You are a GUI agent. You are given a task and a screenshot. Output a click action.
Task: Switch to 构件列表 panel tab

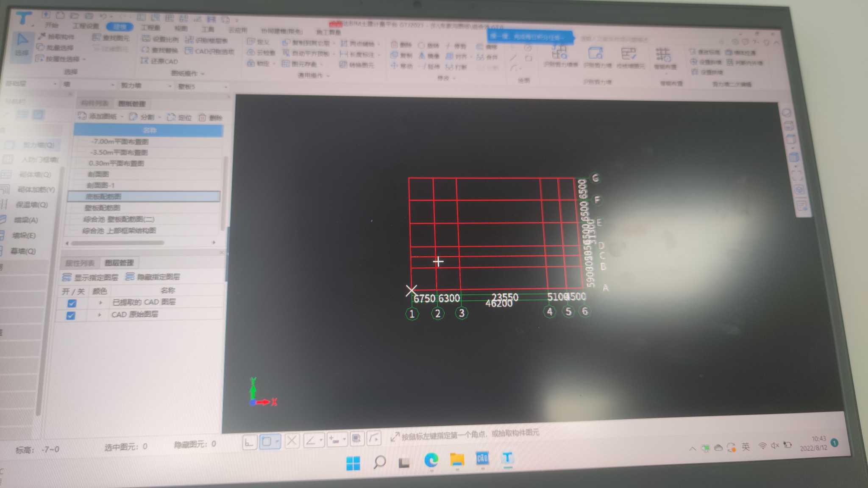point(95,103)
